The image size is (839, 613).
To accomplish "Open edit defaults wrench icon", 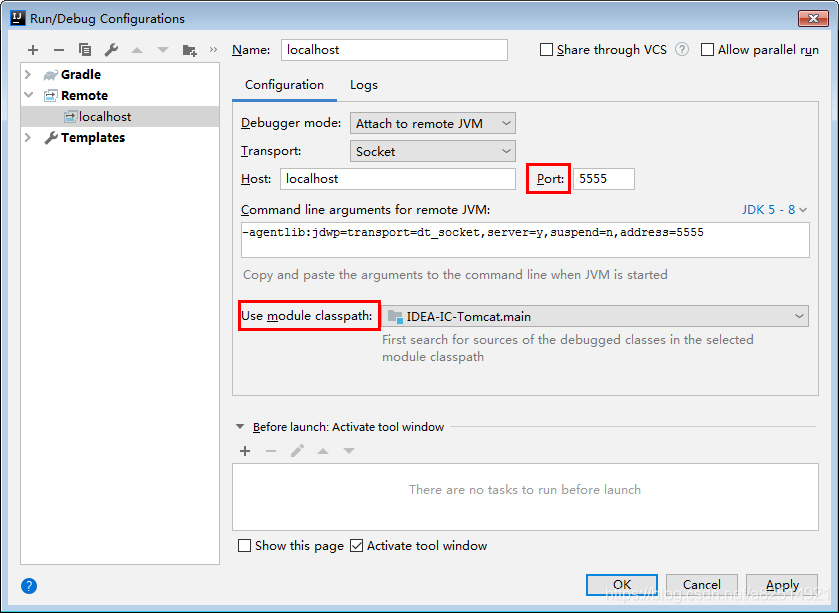I will (111, 50).
